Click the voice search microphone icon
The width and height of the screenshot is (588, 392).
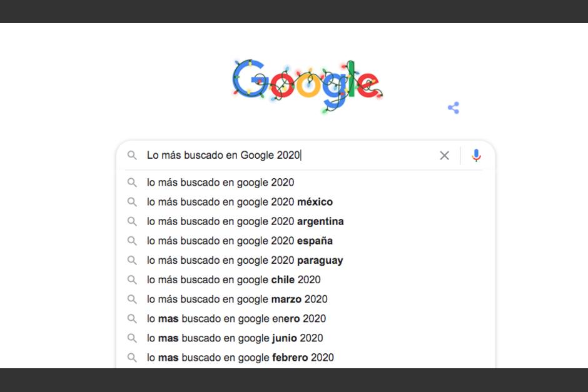point(476,156)
